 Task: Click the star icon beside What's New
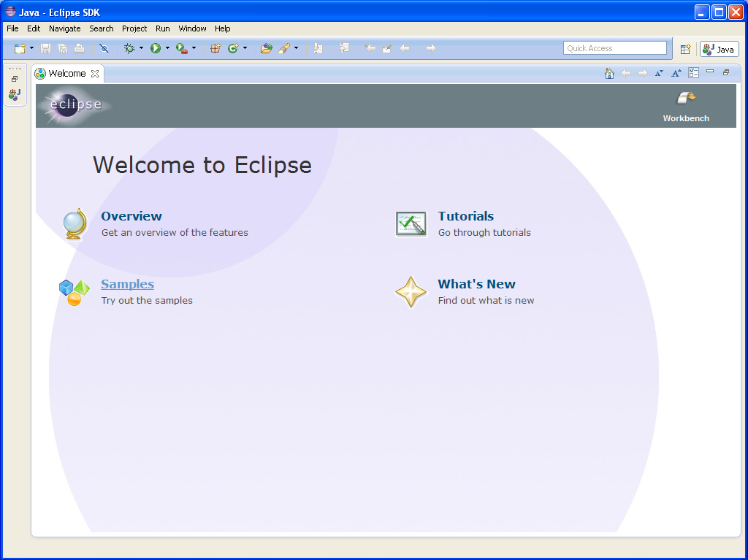coord(411,292)
